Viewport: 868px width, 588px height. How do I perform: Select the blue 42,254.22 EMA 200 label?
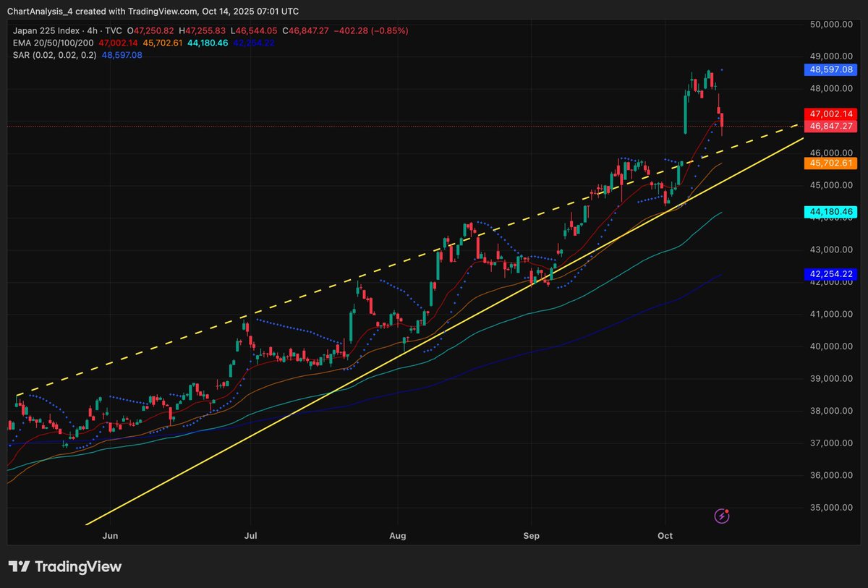click(x=830, y=274)
